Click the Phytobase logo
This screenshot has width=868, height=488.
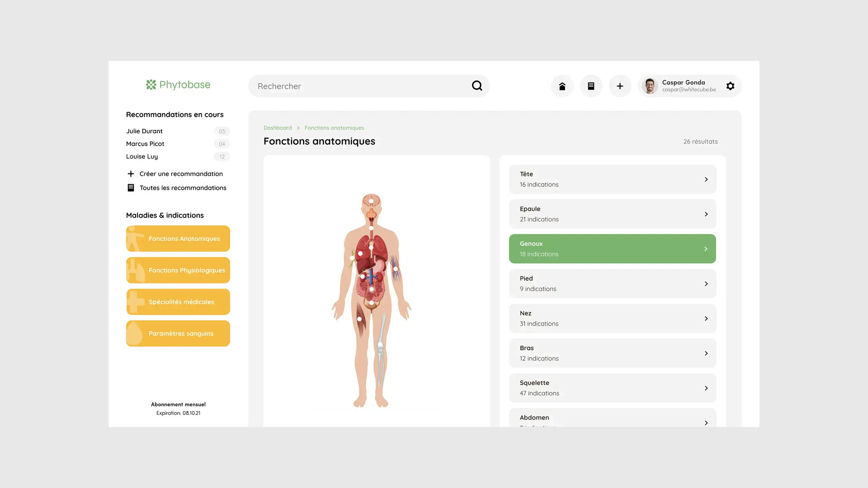[178, 85]
